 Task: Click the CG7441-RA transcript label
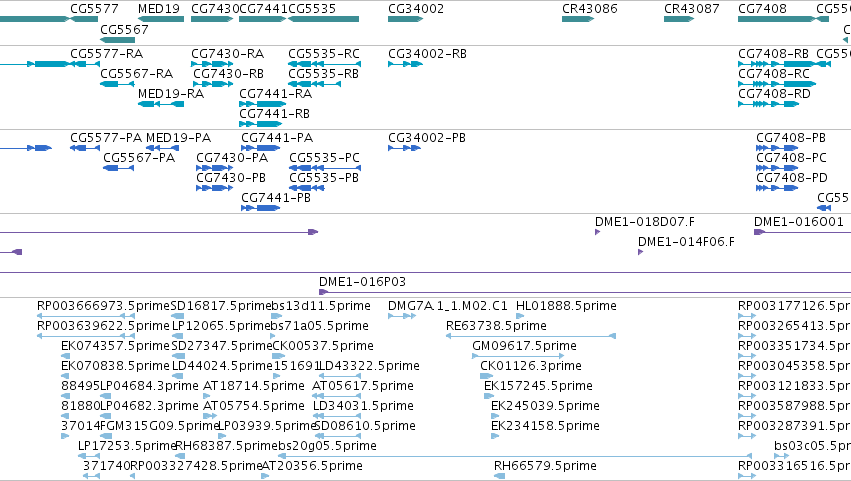(x=276, y=93)
